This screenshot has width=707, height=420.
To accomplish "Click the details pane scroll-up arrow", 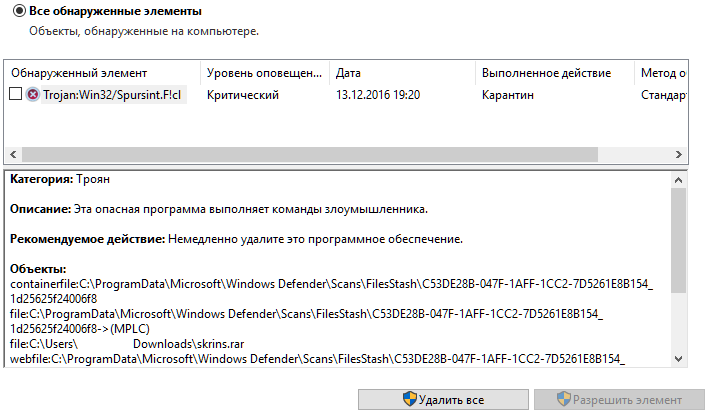I will pyautogui.click(x=678, y=180).
